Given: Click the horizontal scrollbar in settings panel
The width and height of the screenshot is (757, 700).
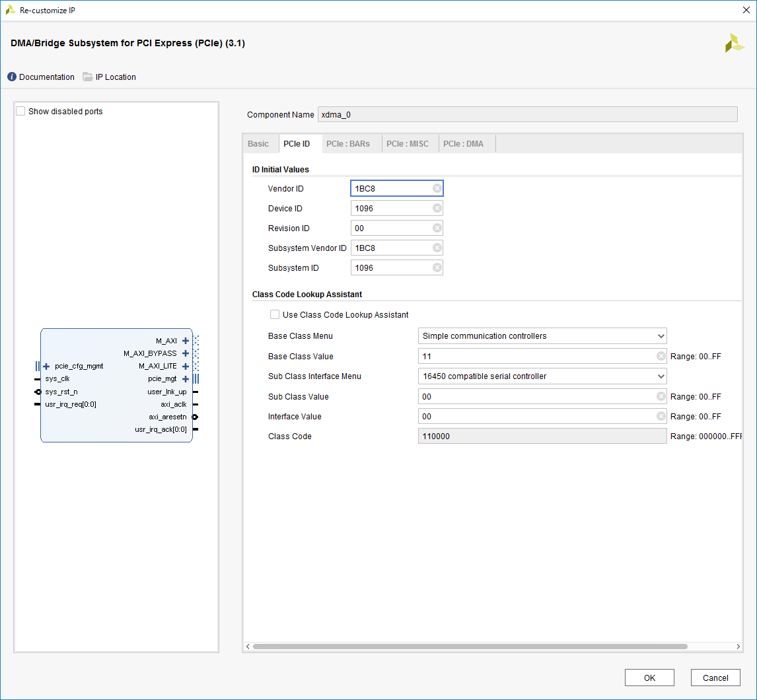Looking at the screenshot, I should [470, 647].
